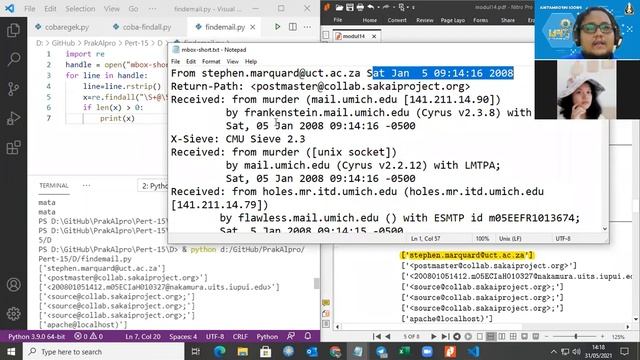Screen dimensions: 640x360
Task: Open the Home ribbon tab in Nitro Pro
Action: point(370,20)
